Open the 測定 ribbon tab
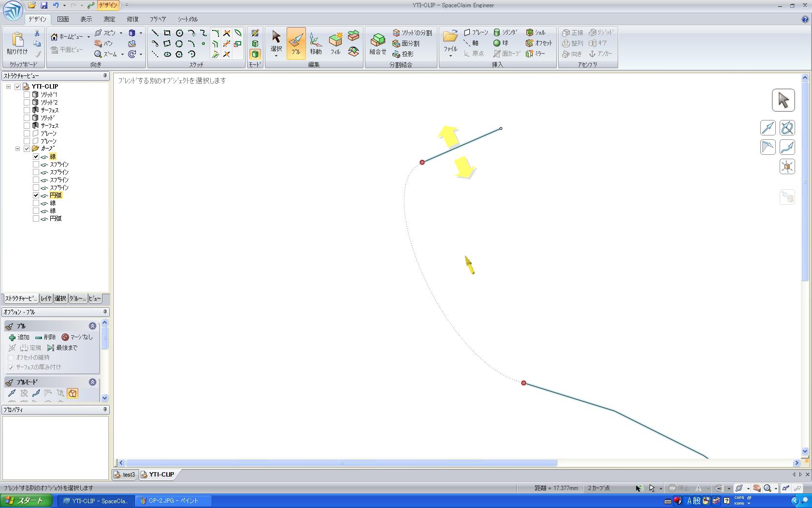812x508 pixels. 109,19
